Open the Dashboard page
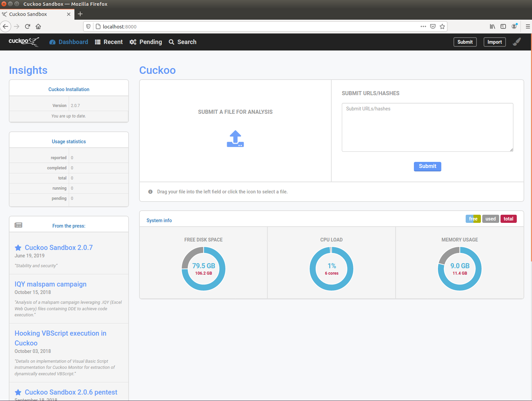532x401 pixels. click(x=69, y=42)
